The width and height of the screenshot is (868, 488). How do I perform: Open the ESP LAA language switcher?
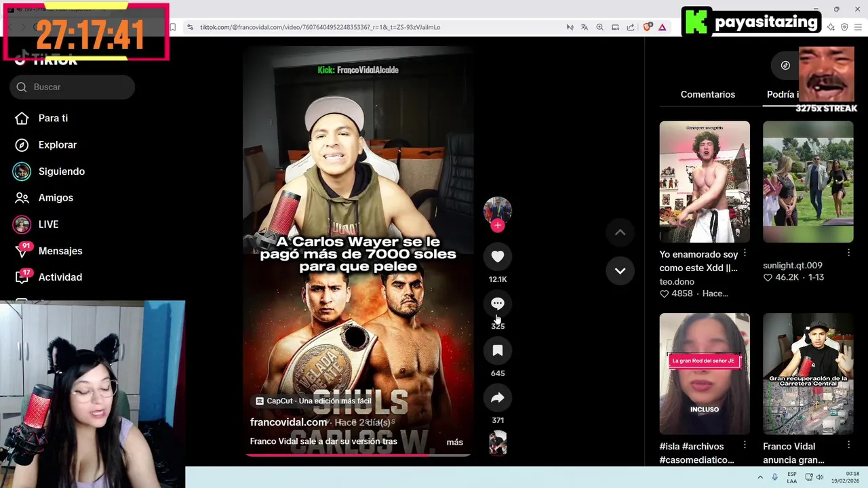(792, 477)
